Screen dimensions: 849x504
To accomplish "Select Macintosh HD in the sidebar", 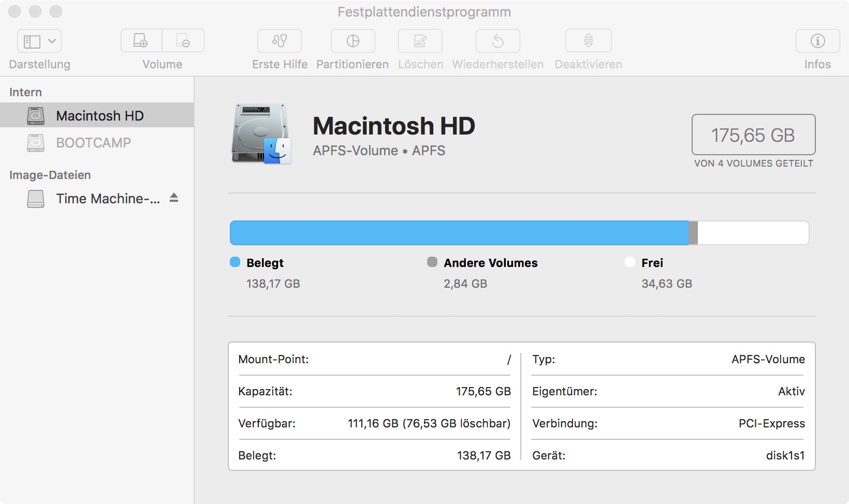I will [x=99, y=115].
